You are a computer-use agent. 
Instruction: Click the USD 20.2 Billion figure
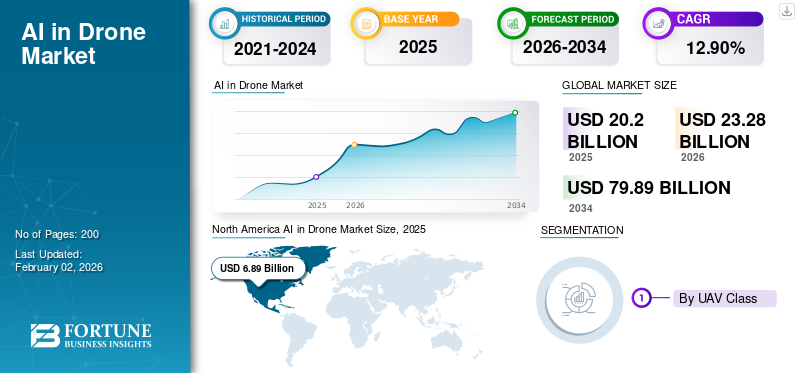(x=606, y=130)
